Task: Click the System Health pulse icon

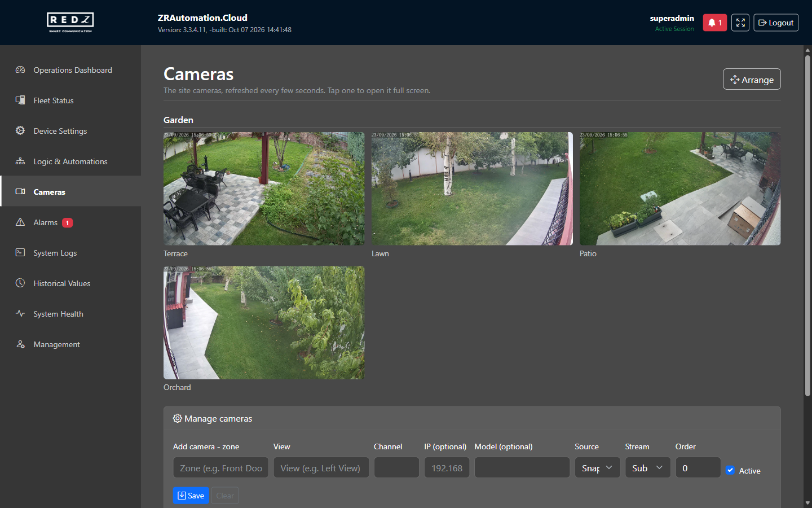Action: (x=20, y=314)
